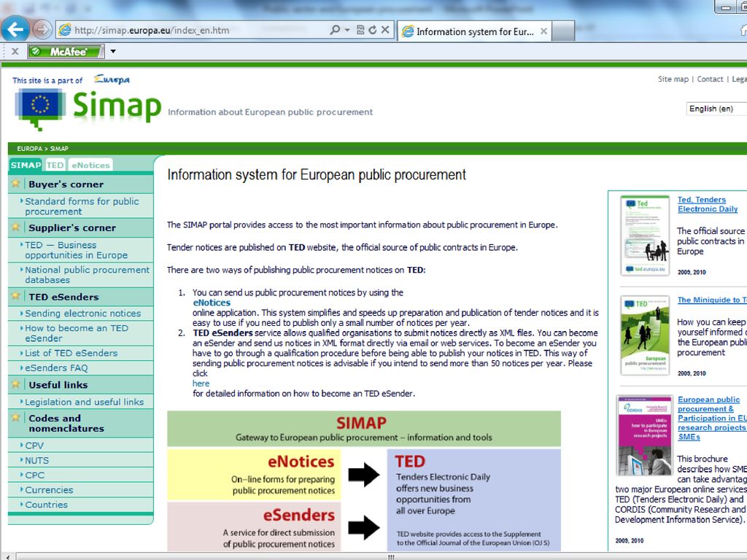This screenshot has height=560, width=747.
Task: Click the browser Forward arrow button
Action: pos(42,30)
